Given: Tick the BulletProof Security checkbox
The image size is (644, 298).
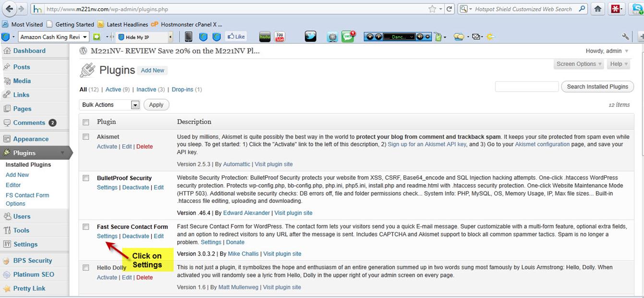Looking at the screenshot, I should pyautogui.click(x=86, y=178).
